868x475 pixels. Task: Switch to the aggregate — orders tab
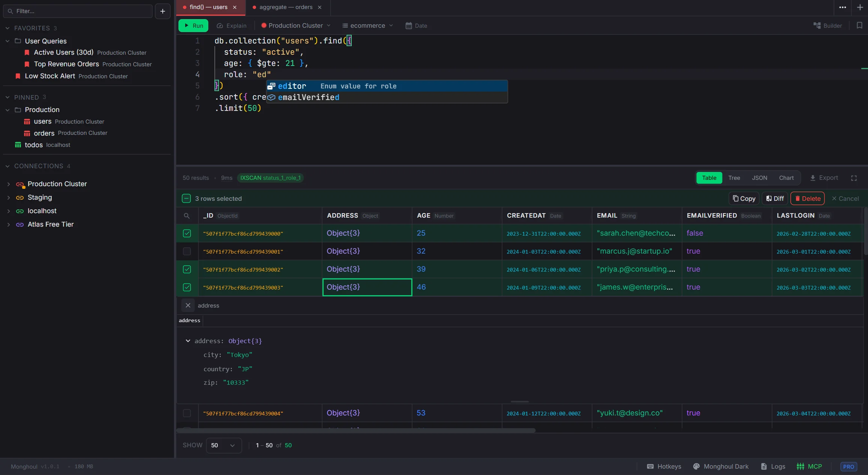pyautogui.click(x=286, y=7)
